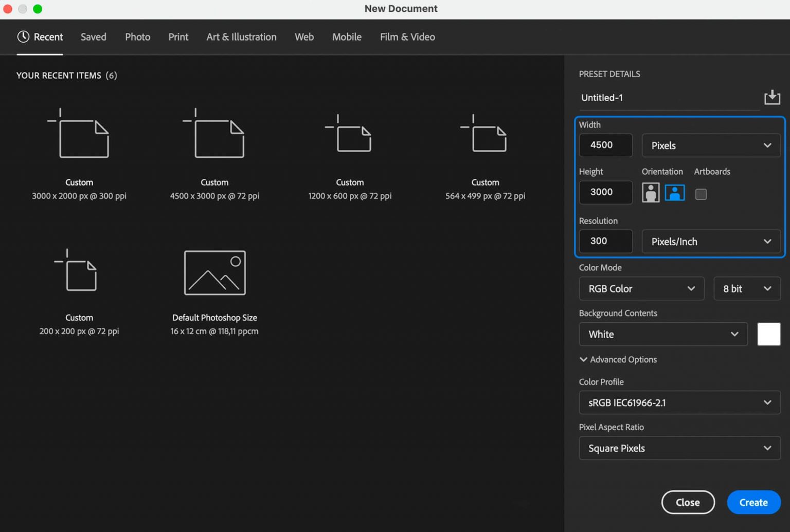Open the RGB Color mode dropdown
790x532 pixels.
641,289
